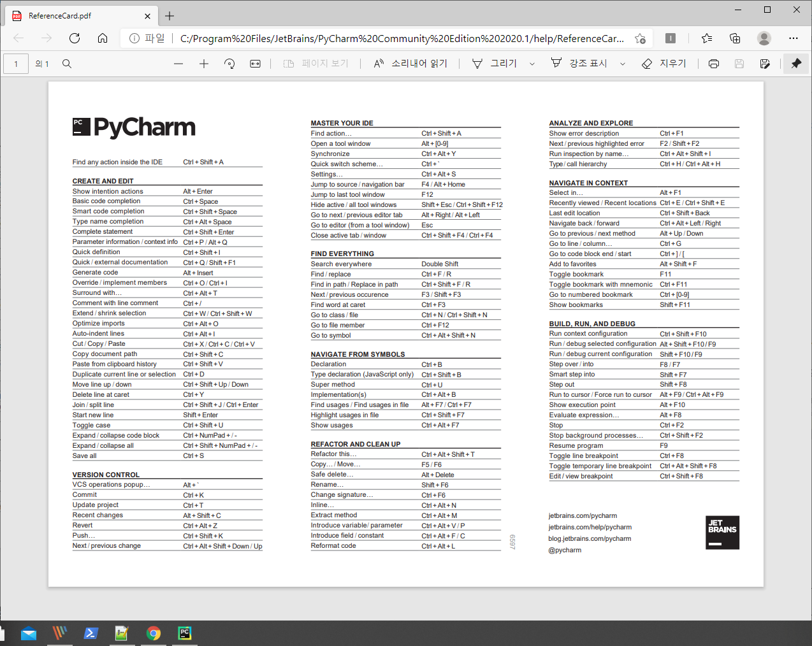Start read aloud (소리내어 읽기)
The image size is (812, 646).
pos(410,64)
